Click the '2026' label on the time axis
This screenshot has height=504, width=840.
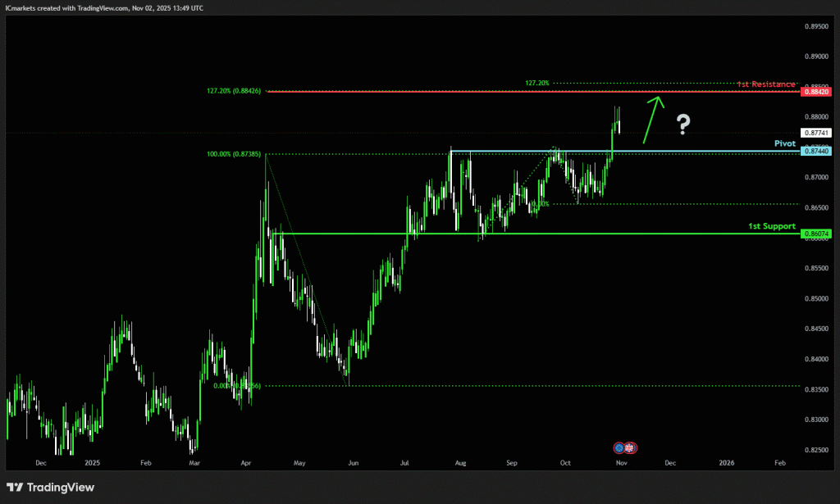(x=726, y=463)
